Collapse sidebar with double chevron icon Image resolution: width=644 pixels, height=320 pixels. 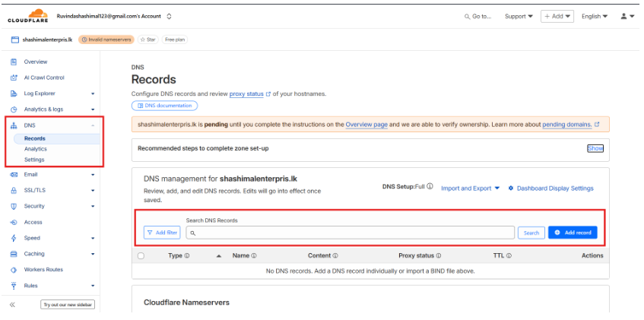[x=12, y=304]
